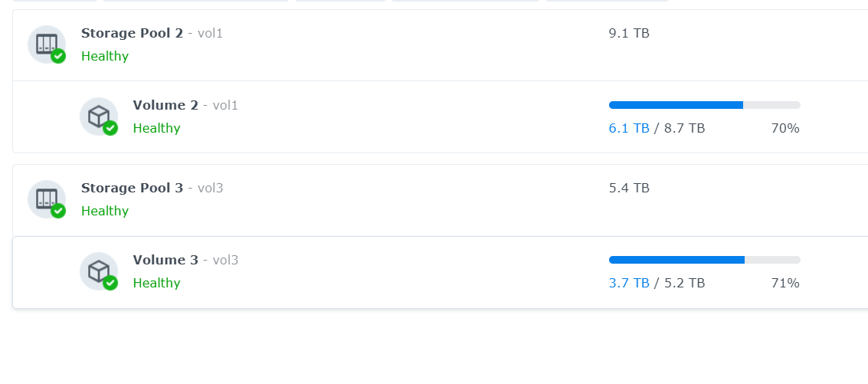Select the Volume 3 cube icon
Screen dimensions: 868x384
click(99, 271)
